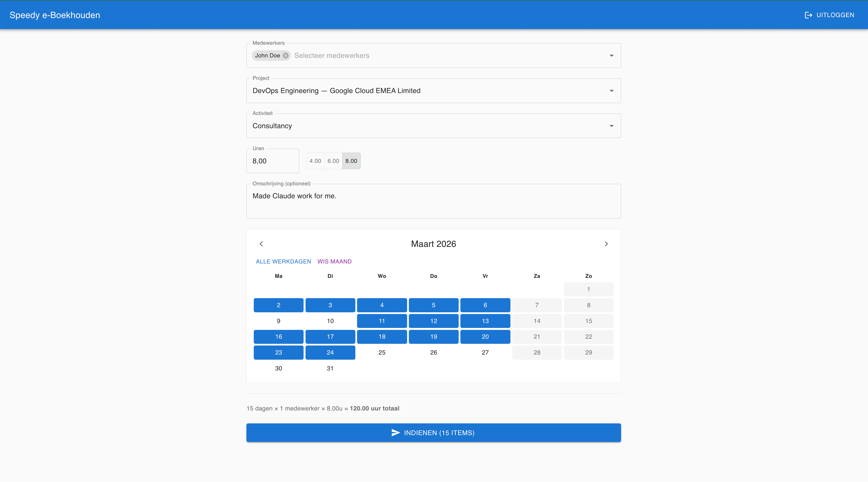
Task: Submit with INDIENEN (15 ITEMS) button
Action: point(433,432)
